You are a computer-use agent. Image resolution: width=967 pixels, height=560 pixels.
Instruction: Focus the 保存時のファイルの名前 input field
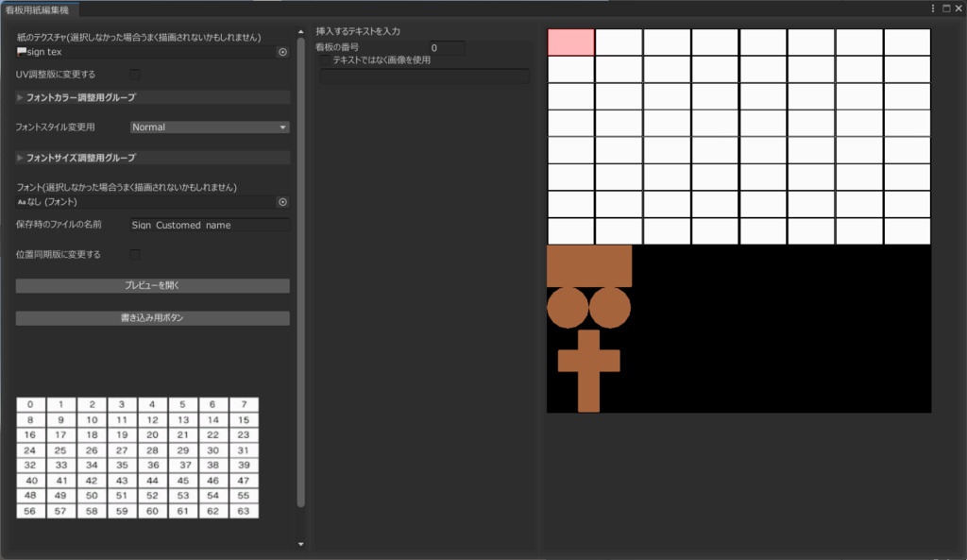coord(210,225)
